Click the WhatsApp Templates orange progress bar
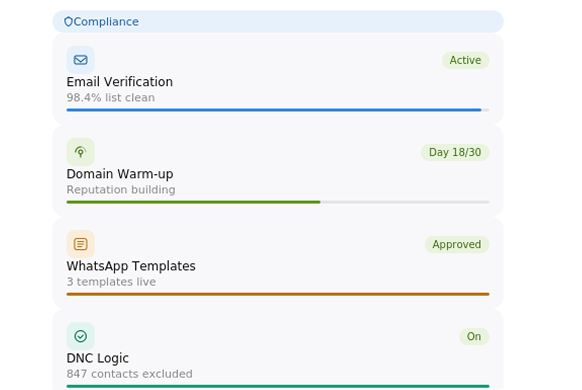 (x=278, y=294)
